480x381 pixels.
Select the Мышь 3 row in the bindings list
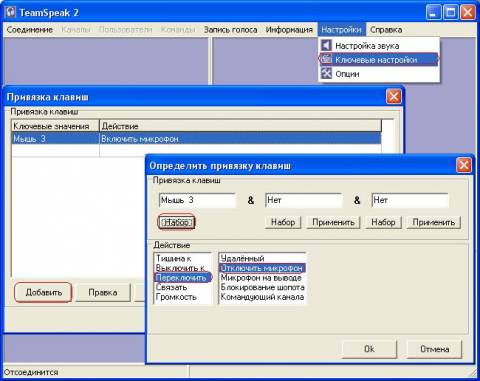(196, 139)
